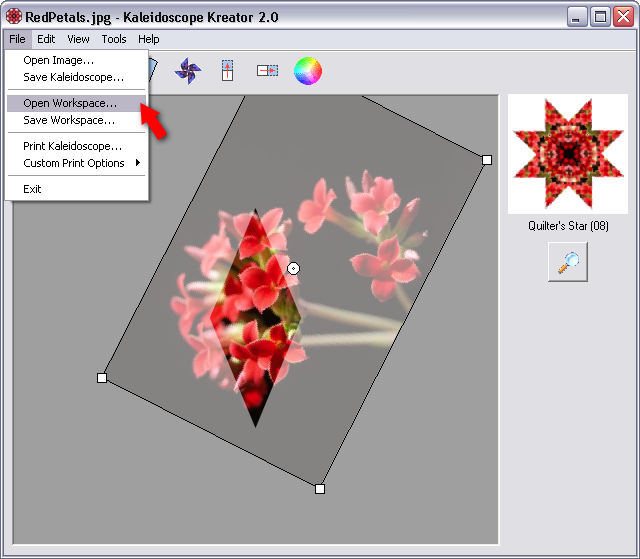Choose Print Kaleidoscope... menu entry
The height and width of the screenshot is (559, 640).
[x=77, y=146]
